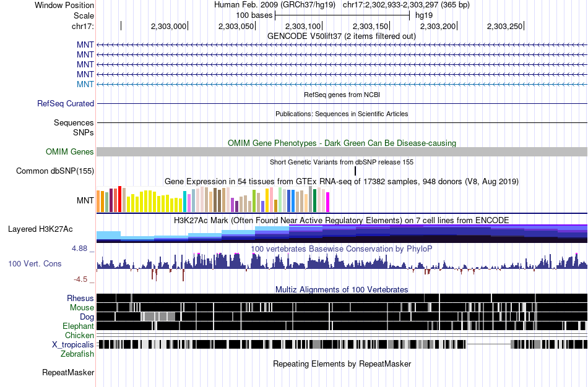Click the Elephant species label
The image size is (588, 387).
click(x=78, y=326)
